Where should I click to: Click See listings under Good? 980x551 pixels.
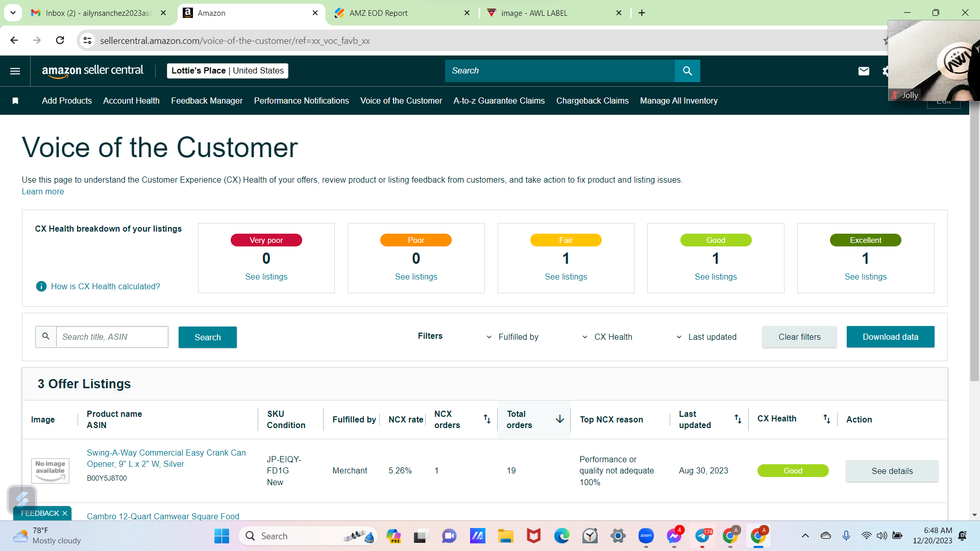716,277
